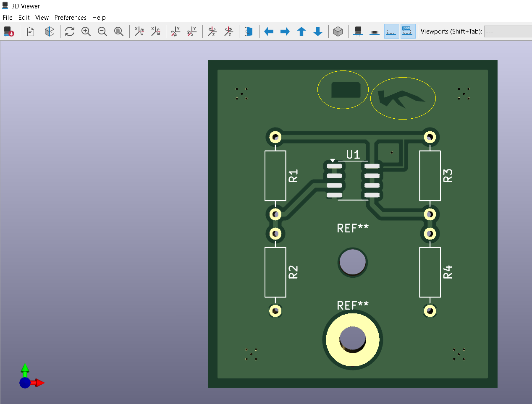This screenshot has width=532, height=404.
Task: Click the large plated mounting hole pad
Action: click(353, 340)
